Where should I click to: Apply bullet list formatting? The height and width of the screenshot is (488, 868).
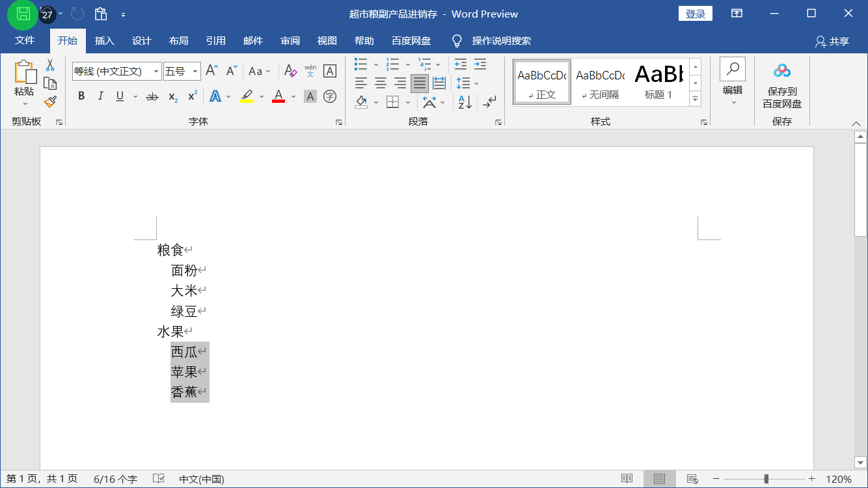pyautogui.click(x=360, y=64)
